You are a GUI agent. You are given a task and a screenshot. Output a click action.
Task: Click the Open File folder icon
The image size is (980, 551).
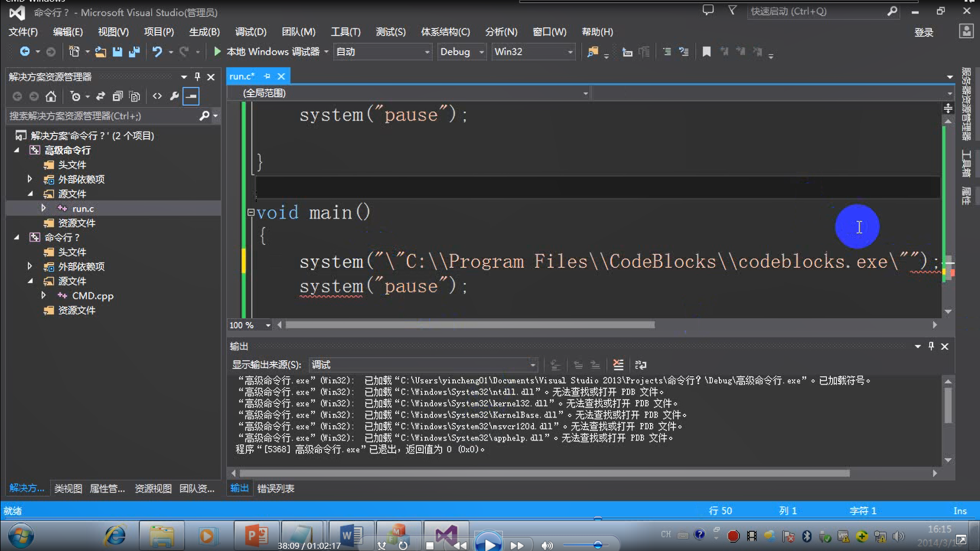[x=100, y=51]
